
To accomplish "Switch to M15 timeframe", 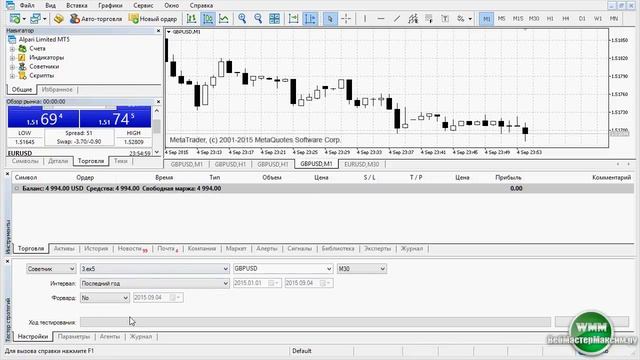I will pos(518,19).
